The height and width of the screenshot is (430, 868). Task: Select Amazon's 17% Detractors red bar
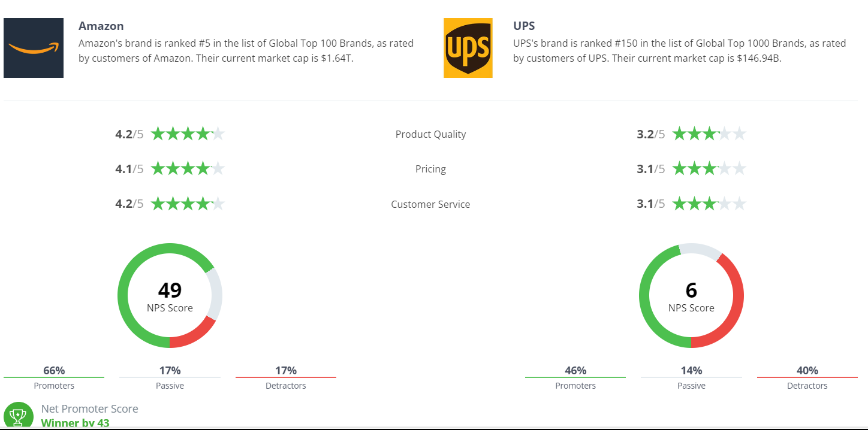coord(286,377)
